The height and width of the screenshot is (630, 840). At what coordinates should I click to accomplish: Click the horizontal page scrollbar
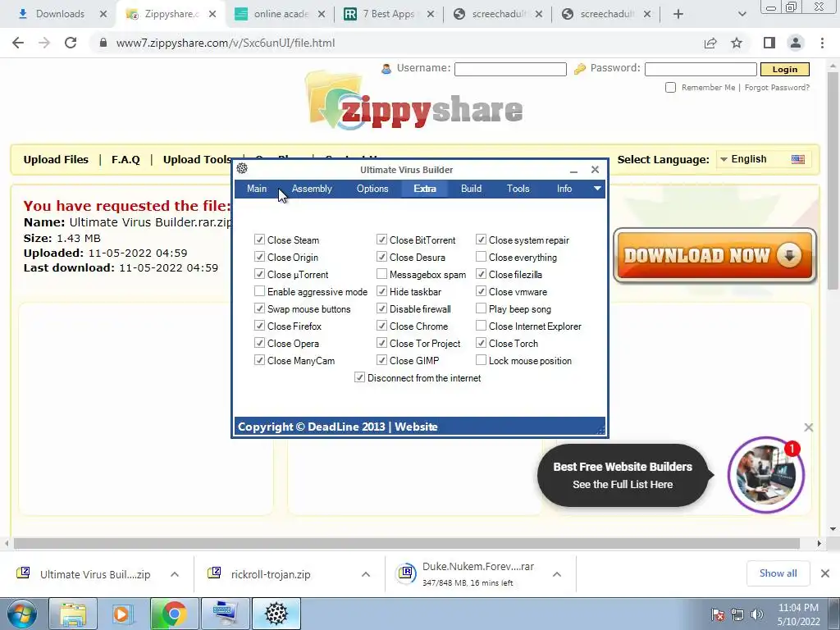click(407, 543)
